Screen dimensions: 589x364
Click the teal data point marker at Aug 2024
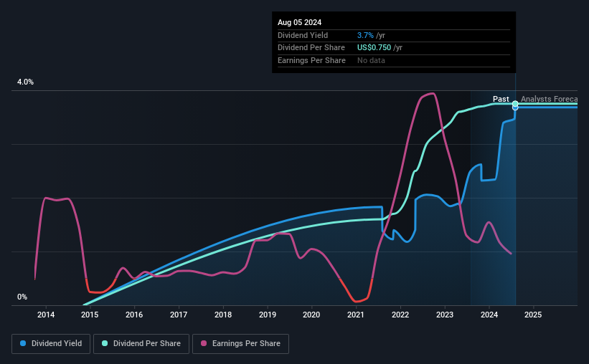(515, 104)
